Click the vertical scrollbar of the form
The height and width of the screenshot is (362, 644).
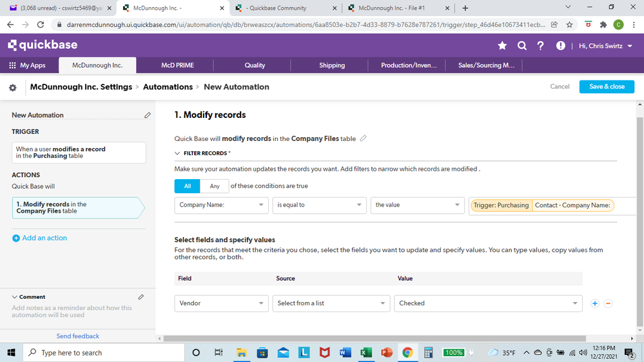[639, 222]
